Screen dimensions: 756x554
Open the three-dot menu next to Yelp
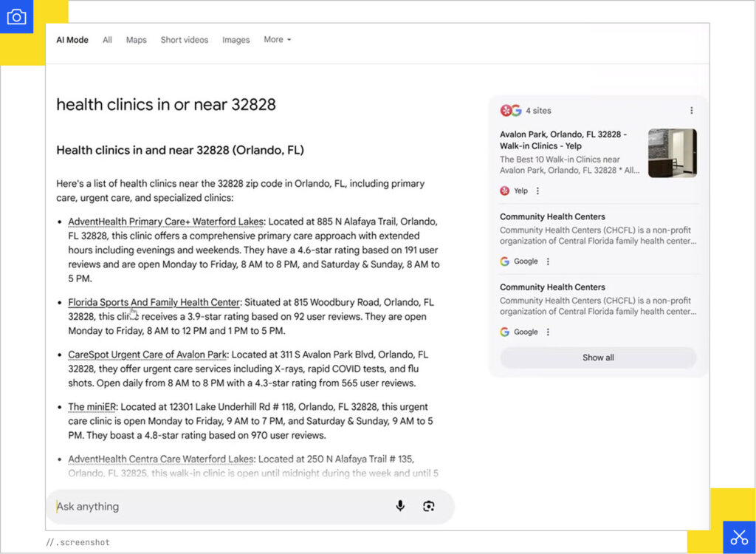point(537,191)
